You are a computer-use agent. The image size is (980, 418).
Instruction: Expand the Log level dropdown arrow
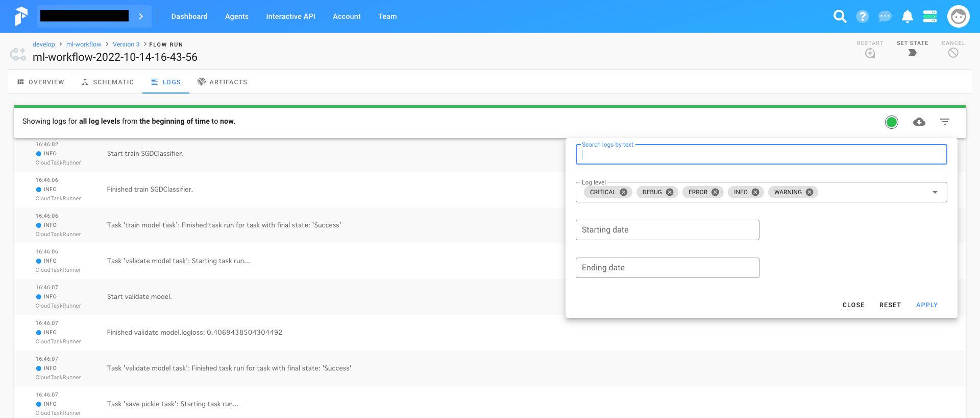tap(935, 192)
